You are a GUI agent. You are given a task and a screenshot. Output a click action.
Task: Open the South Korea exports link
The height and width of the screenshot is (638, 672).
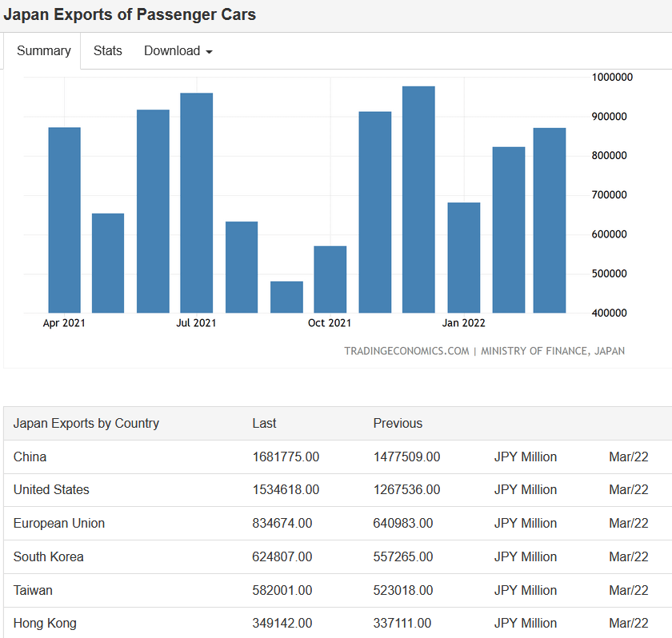[x=49, y=556]
